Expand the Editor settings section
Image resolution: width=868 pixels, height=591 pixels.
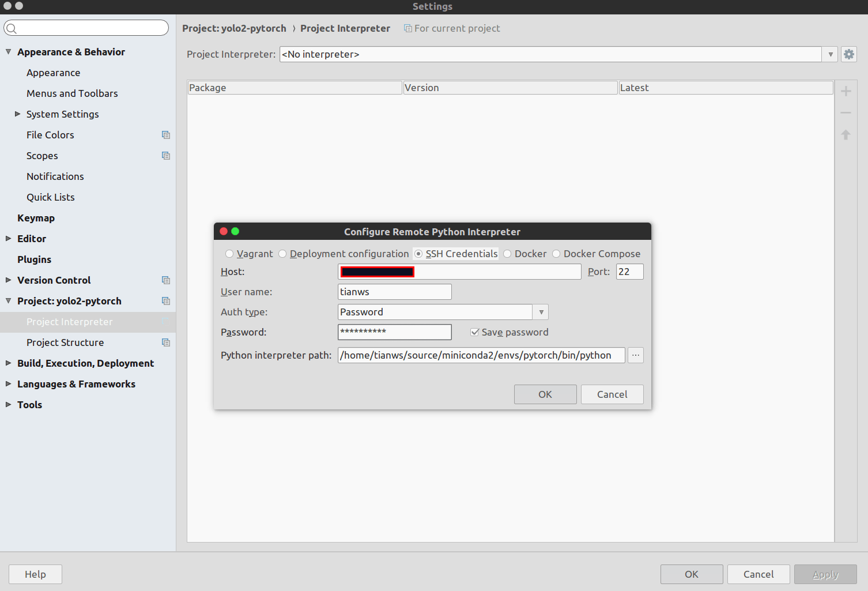coord(9,239)
